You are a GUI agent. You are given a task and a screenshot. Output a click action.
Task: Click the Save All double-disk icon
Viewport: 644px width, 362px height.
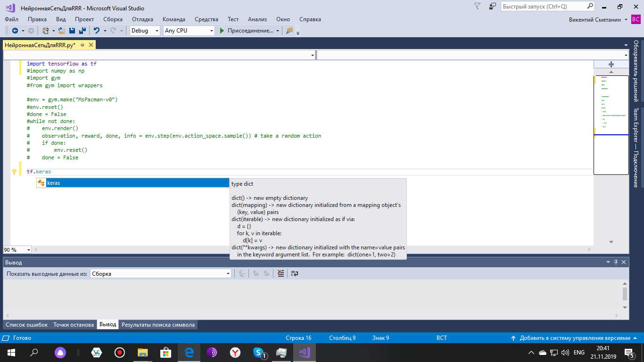(x=82, y=31)
